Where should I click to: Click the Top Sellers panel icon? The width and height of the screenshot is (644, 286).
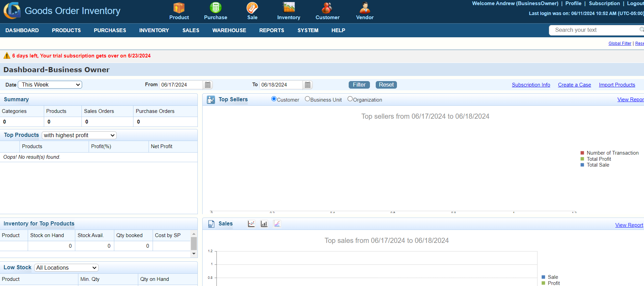[x=211, y=100]
